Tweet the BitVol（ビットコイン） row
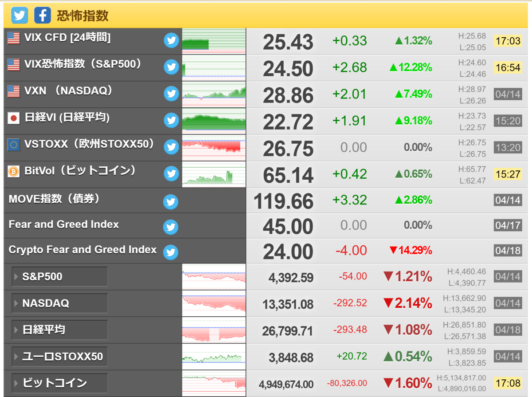 171,173
